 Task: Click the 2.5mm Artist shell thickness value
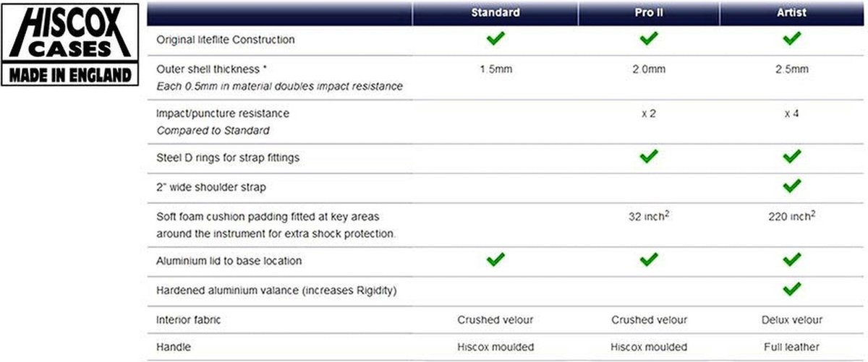pos(791,70)
